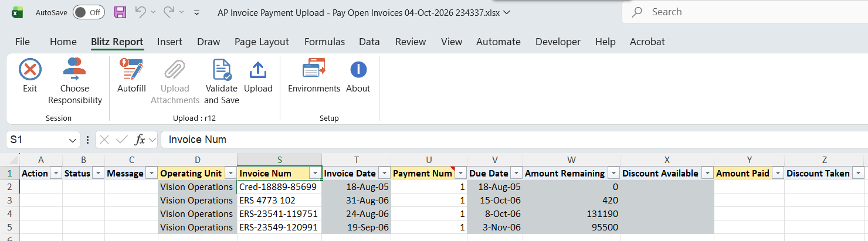Click the Redo arrow
This screenshot has width=868, height=241.
[169, 12]
